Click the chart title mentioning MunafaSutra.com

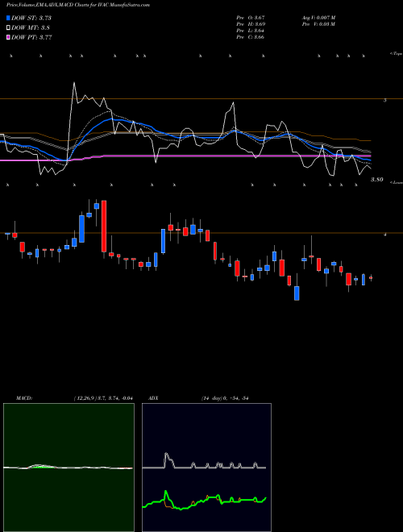(78, 5)
